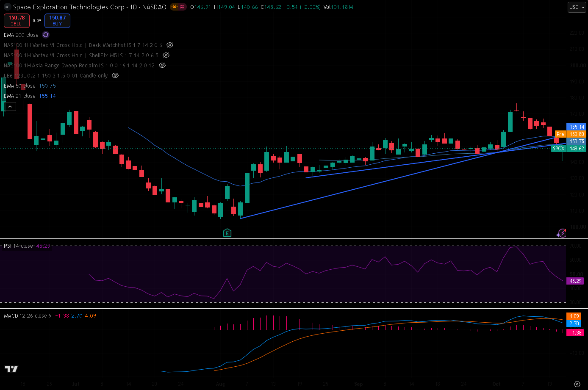The image size is (588, 390).
Task: Show the Asia Range Sweep Reclaim indicator
Action: (162, 65)
